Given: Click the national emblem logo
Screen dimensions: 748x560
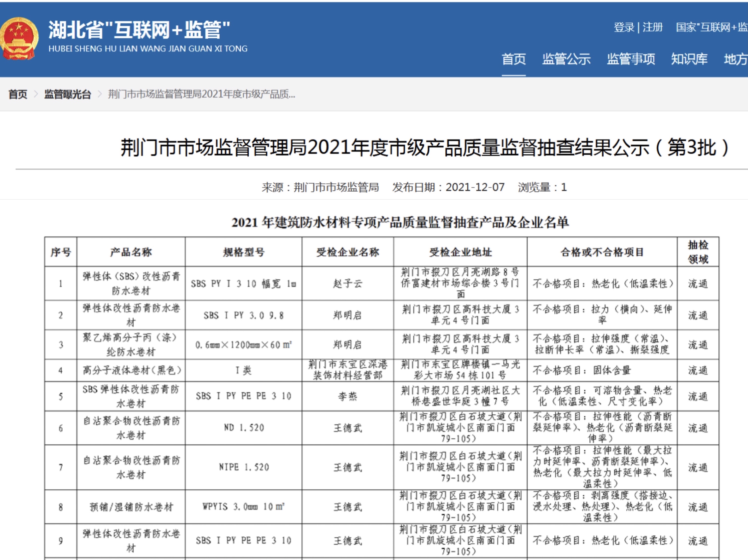Looking at the screenshot, I should (x=19, y=39).
